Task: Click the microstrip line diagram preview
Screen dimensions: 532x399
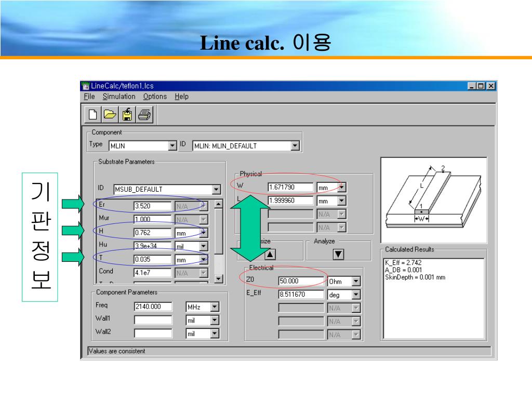Action: 434,200
